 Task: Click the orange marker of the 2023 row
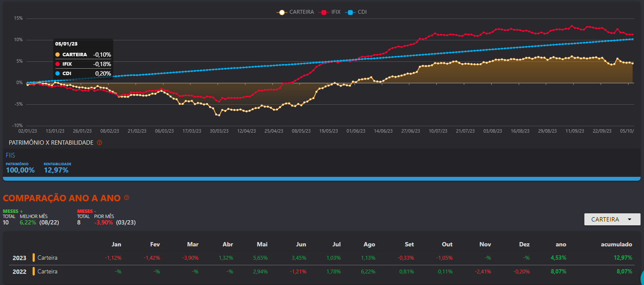(33, 258)
